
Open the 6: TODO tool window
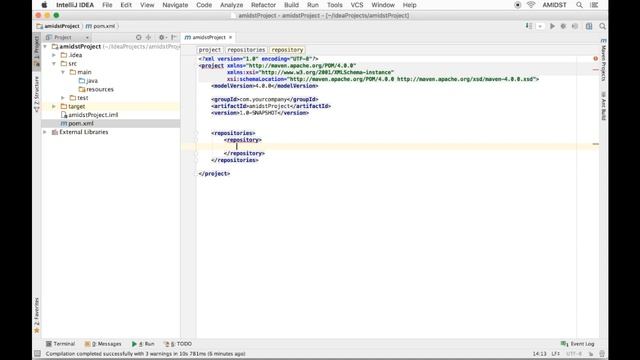178,344
